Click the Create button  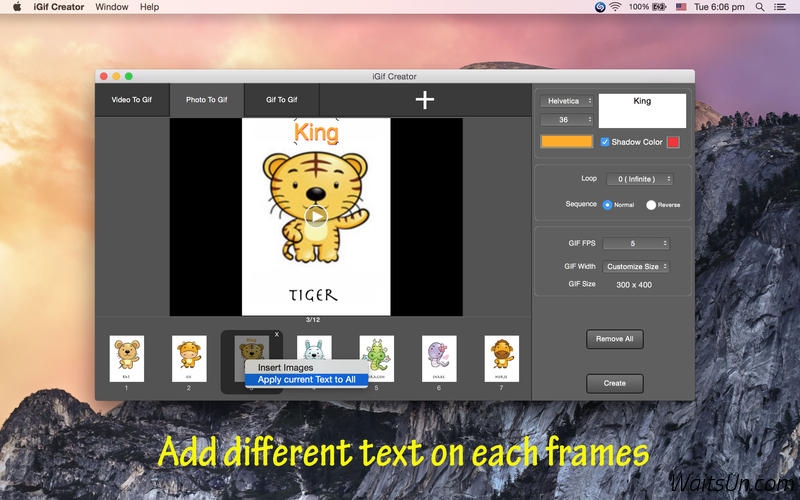[x=614, y=384]
